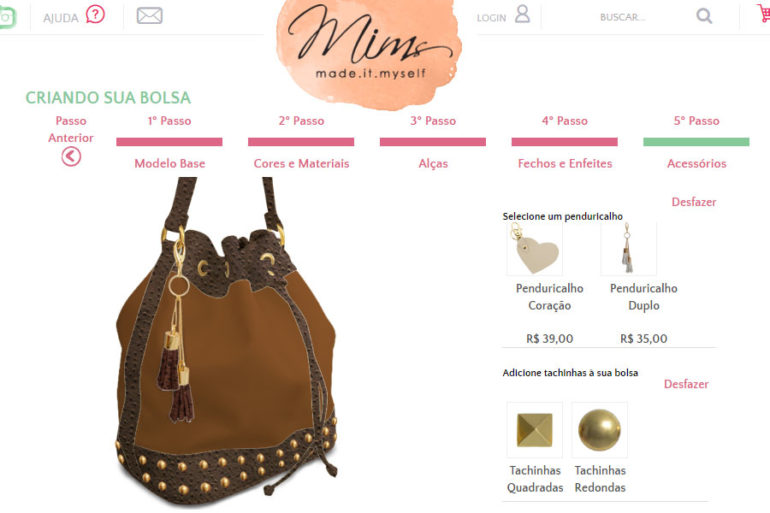The height and width of the screenshot is (513, 770).
Task: Open the shopping cart icon
Action: click(x=764, y=13)
